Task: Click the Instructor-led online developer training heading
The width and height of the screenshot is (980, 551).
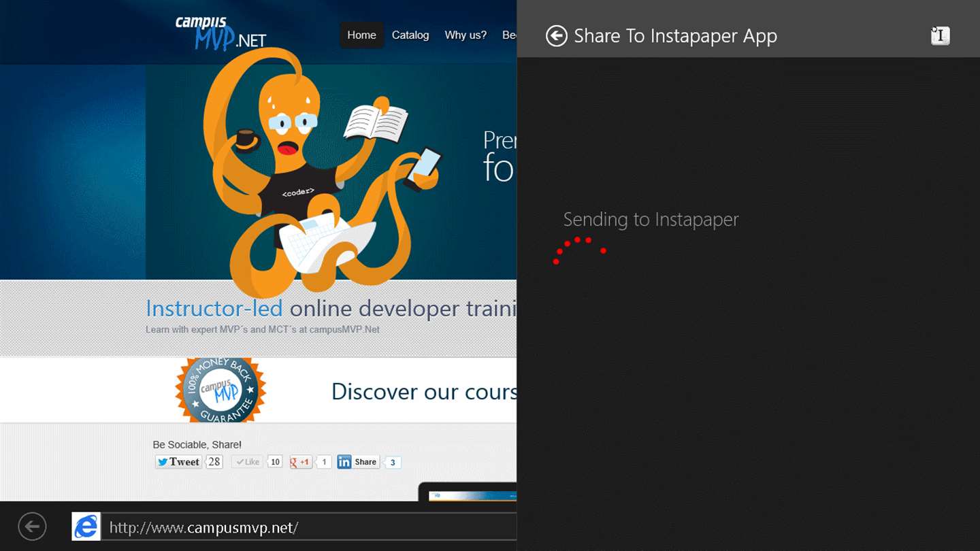Action: click(331, 309)
